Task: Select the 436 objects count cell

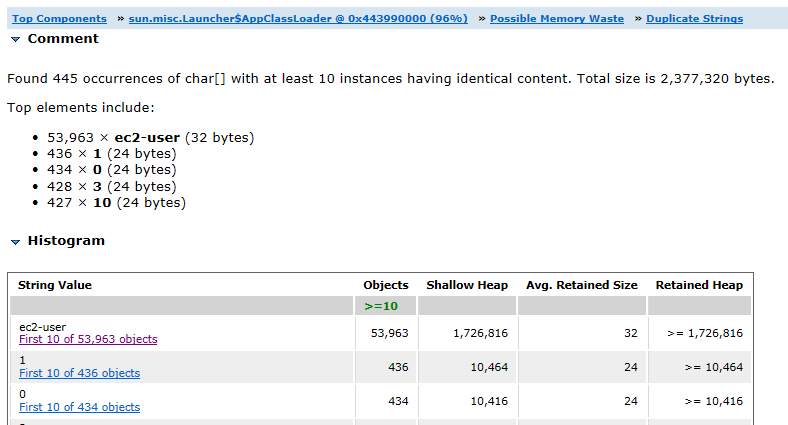Action: pyautogui.click(x=385, y=367)
